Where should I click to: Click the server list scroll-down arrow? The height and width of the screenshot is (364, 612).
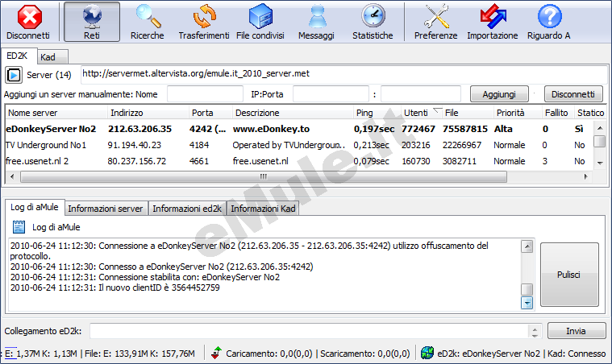600,163
